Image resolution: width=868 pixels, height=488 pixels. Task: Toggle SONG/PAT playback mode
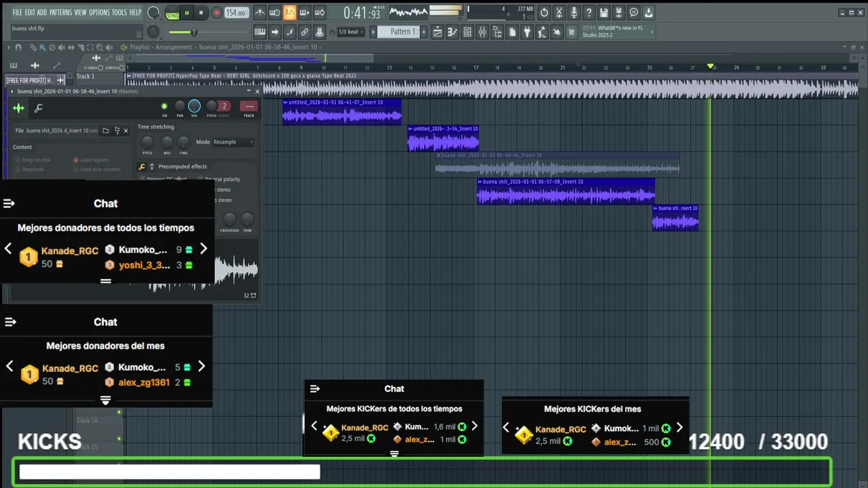coord(172,13)
